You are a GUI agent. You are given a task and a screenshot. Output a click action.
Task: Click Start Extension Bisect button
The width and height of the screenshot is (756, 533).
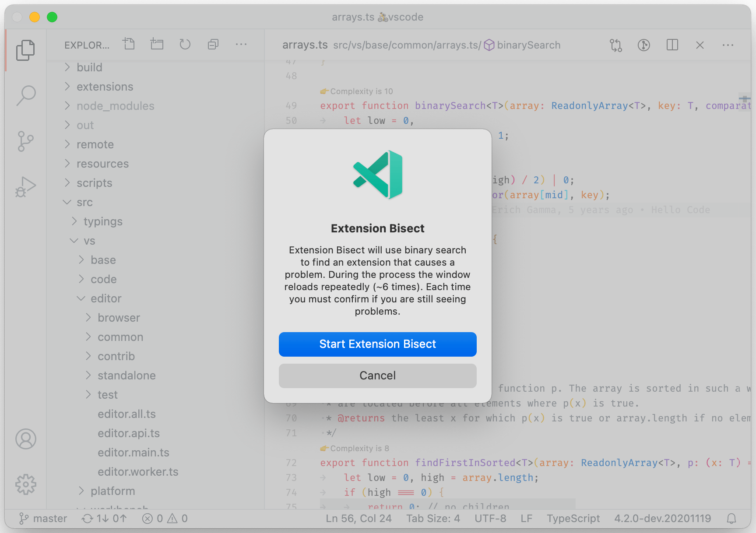(377, 344)
